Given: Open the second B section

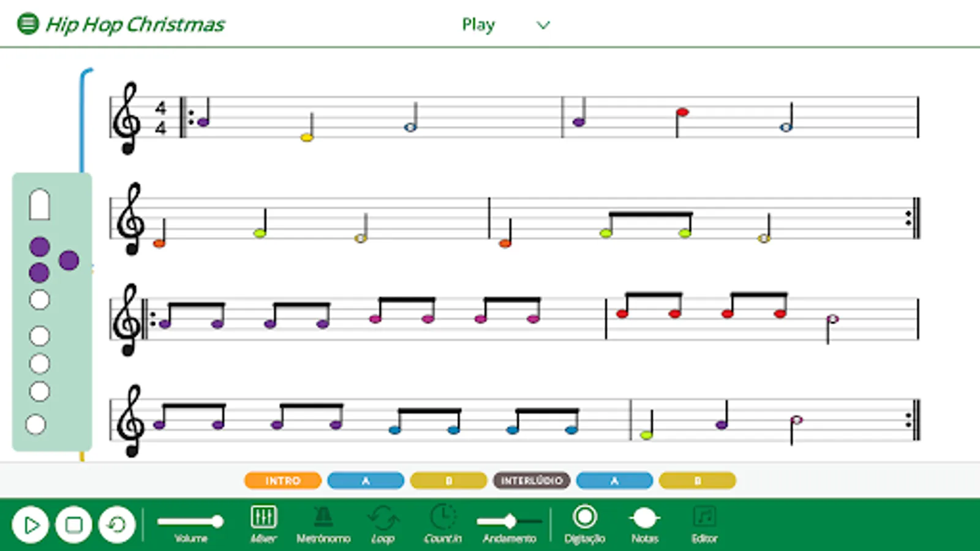Looking at the screenshot, I should coord(697,481).
